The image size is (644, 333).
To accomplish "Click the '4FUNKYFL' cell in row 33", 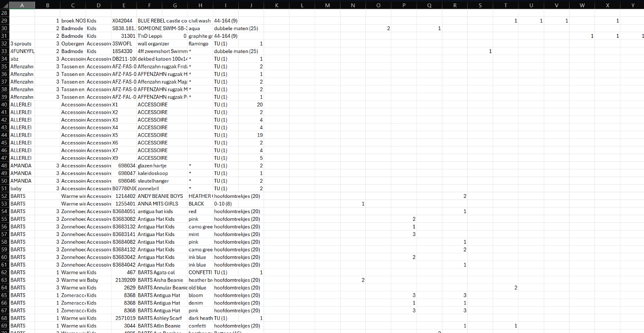I will (x=22, y=51).
